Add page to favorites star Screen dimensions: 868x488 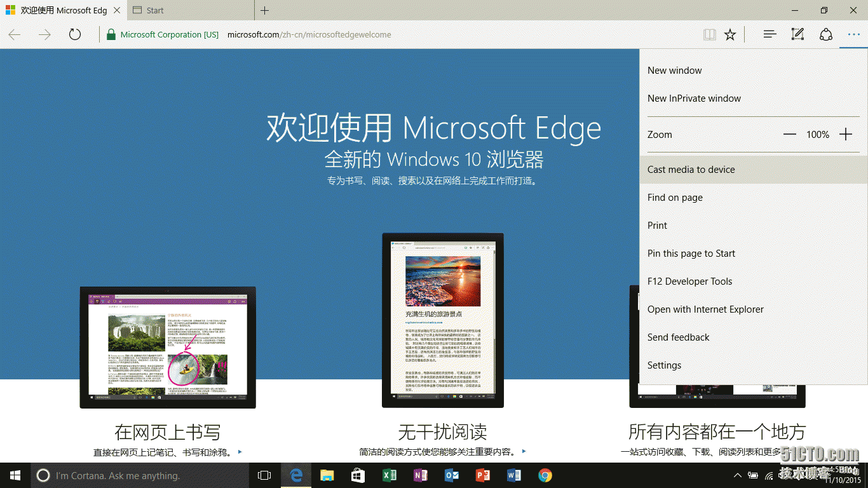(x=730, y=34)
